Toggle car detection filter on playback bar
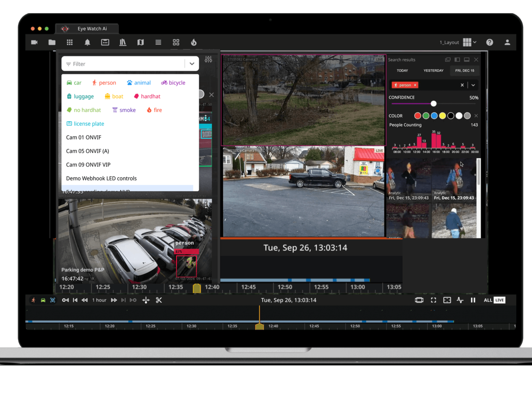Viewport: 532px width, 399px height. (43, 300)
